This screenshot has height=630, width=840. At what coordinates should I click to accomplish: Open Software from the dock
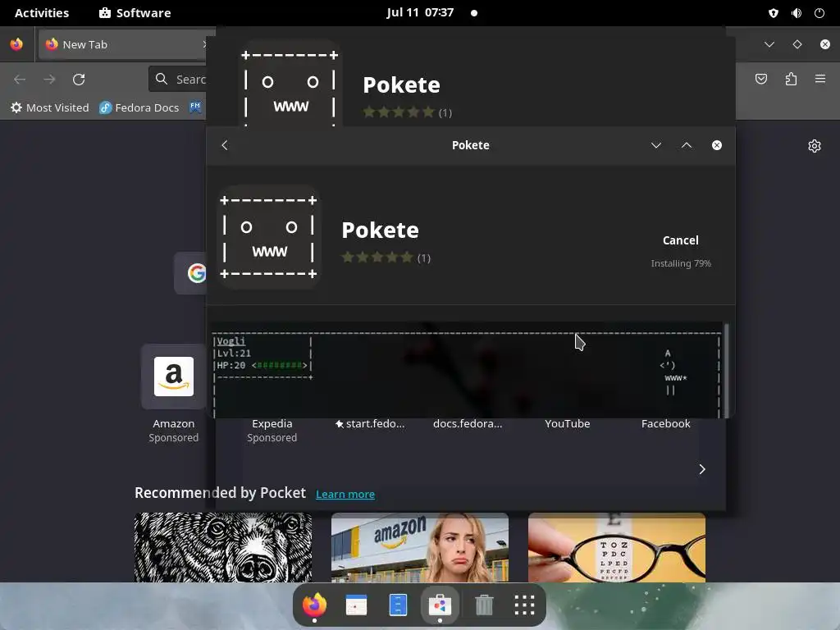[440, 605]
